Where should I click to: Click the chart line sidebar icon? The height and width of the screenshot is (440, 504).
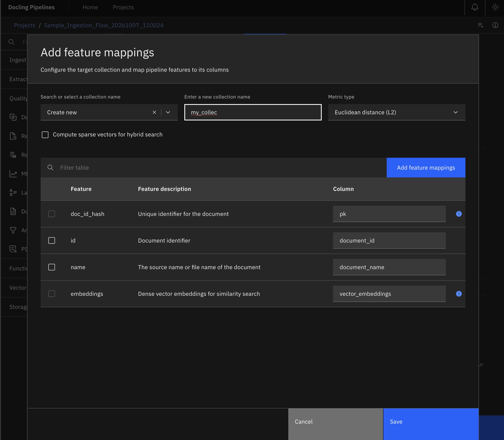click(x=13, y=174)
